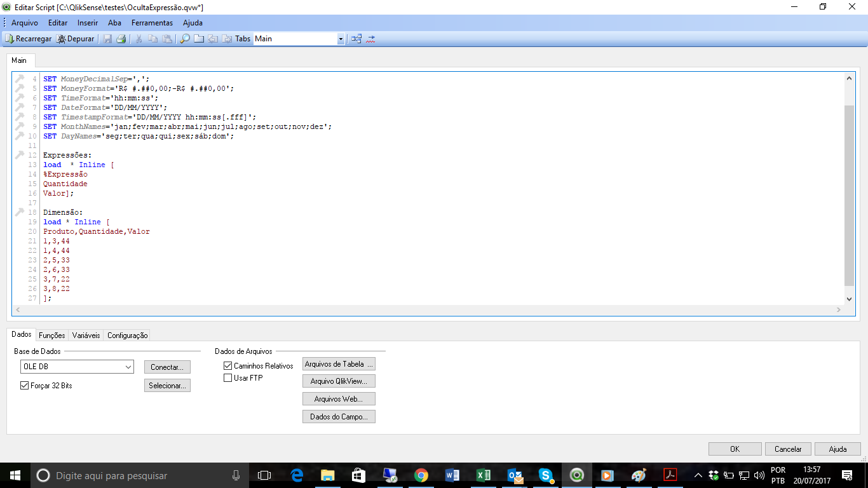This screenshot has width=868, height=488.
Task: Click the Arquivos Web... button
Action: tap(339, 399)
